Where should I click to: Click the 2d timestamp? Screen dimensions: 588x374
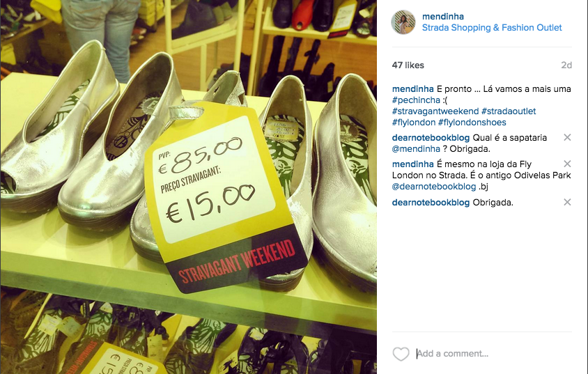tap(566, 65)
